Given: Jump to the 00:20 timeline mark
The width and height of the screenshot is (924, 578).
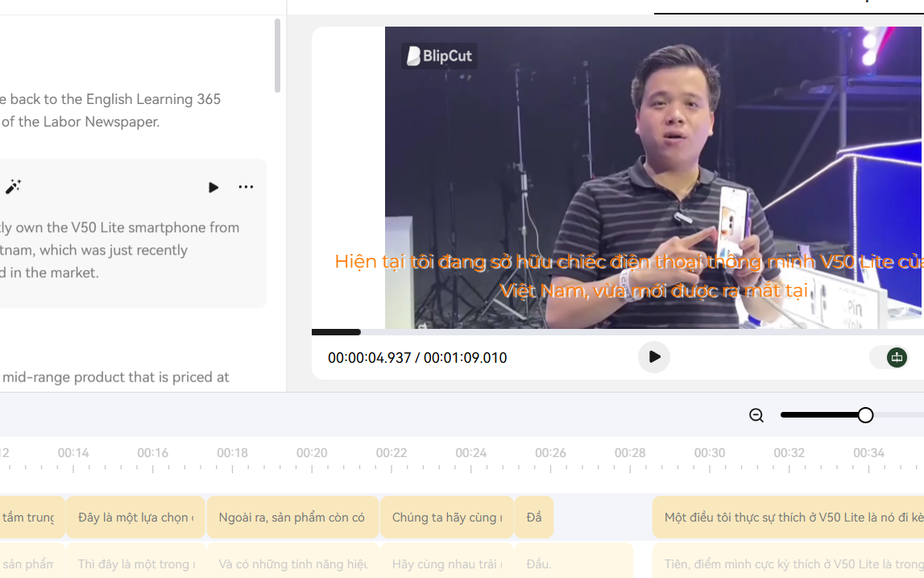Looking at the screenshot, I should pyautogui.click(x=312, y=453).
